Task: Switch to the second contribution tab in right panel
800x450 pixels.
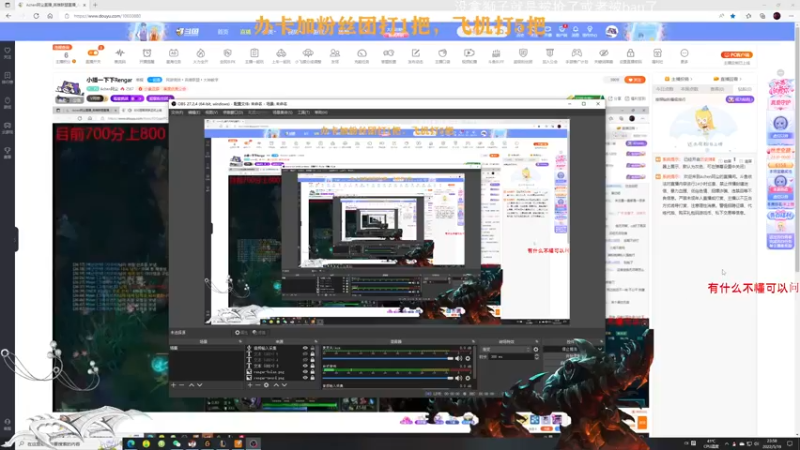Action: [689, 89]
